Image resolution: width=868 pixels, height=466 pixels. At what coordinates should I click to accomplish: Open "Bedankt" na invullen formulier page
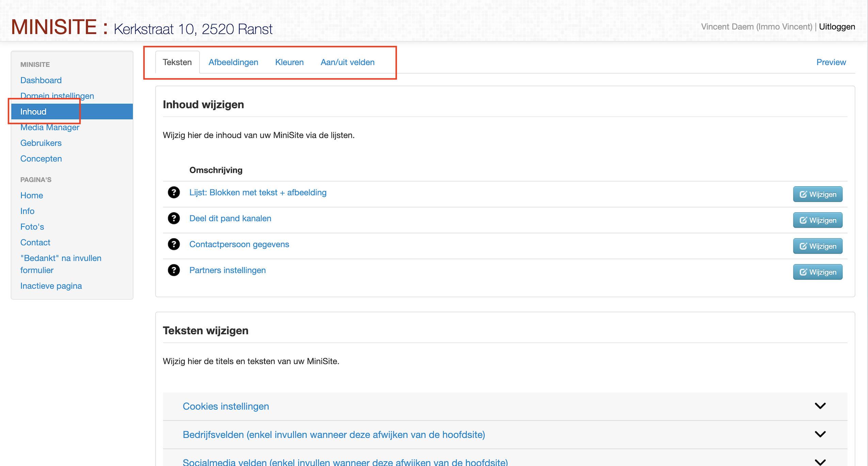[x=61, y=264]
